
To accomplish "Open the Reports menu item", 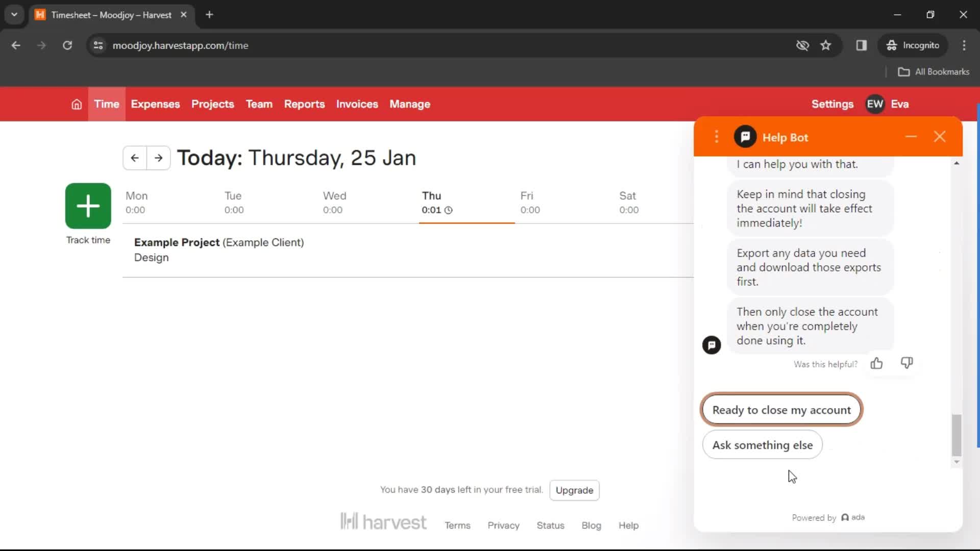I will [304, 104].
